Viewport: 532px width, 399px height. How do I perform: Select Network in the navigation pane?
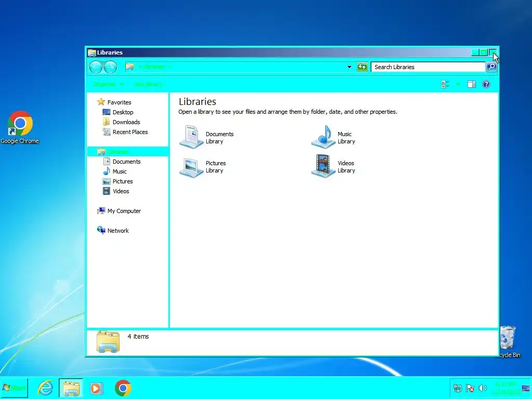point(113,230)
